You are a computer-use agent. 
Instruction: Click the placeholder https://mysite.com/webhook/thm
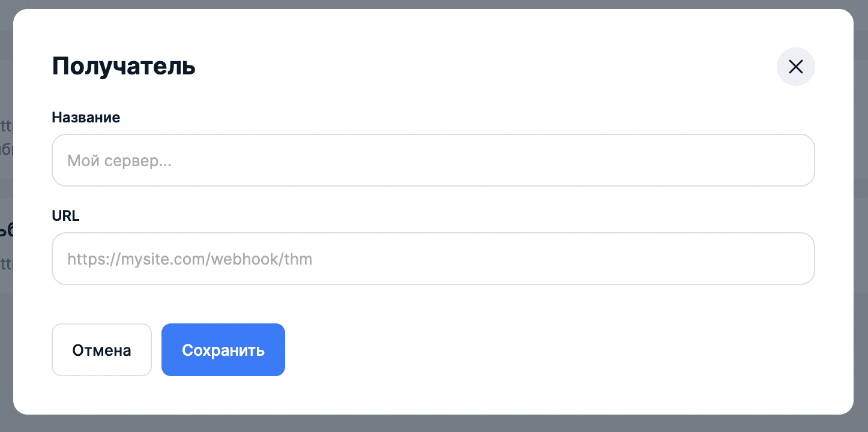(189, 259)
